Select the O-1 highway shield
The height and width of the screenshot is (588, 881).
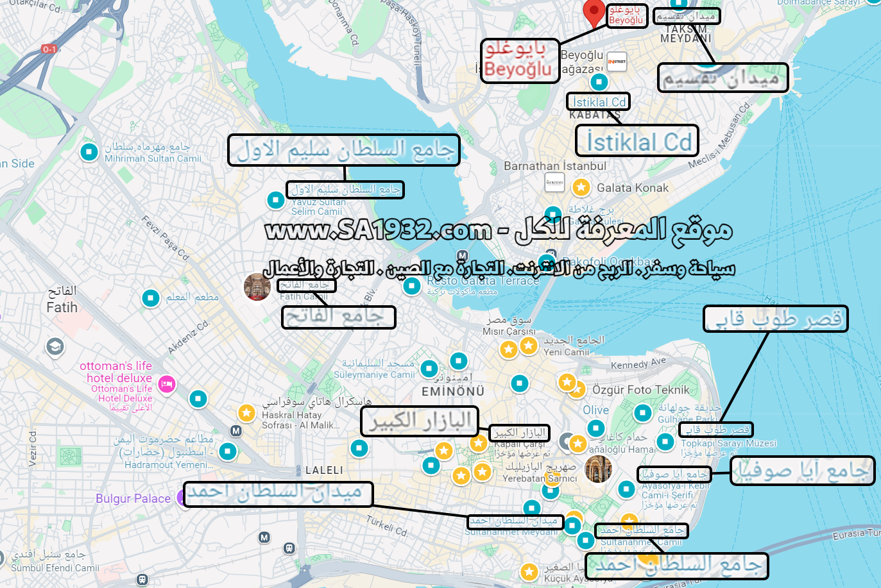[x=49, y=49]
